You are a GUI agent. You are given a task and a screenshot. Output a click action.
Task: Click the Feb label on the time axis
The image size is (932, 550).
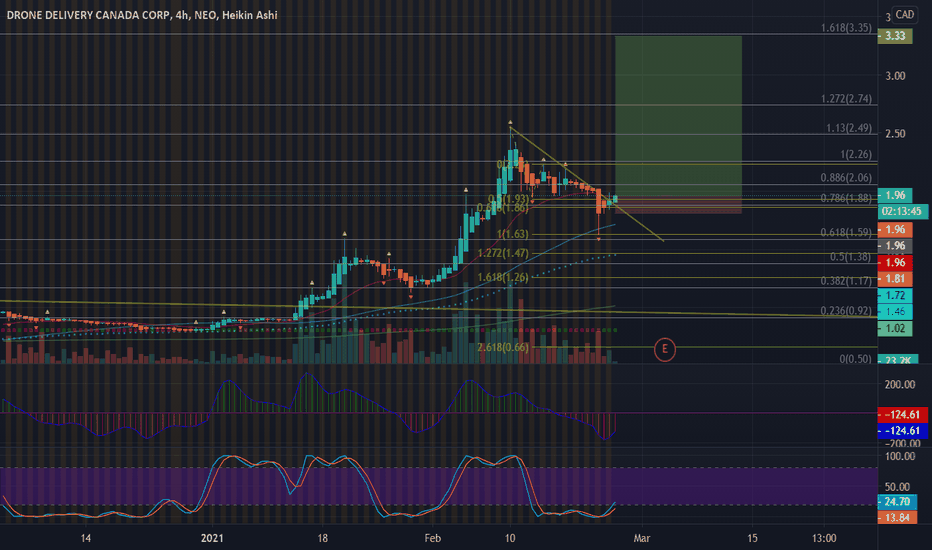[433, 538]
